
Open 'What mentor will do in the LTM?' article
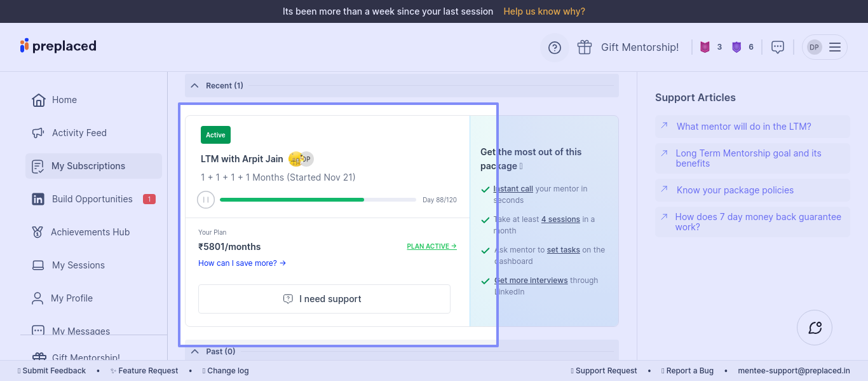(x=752, y=127)
